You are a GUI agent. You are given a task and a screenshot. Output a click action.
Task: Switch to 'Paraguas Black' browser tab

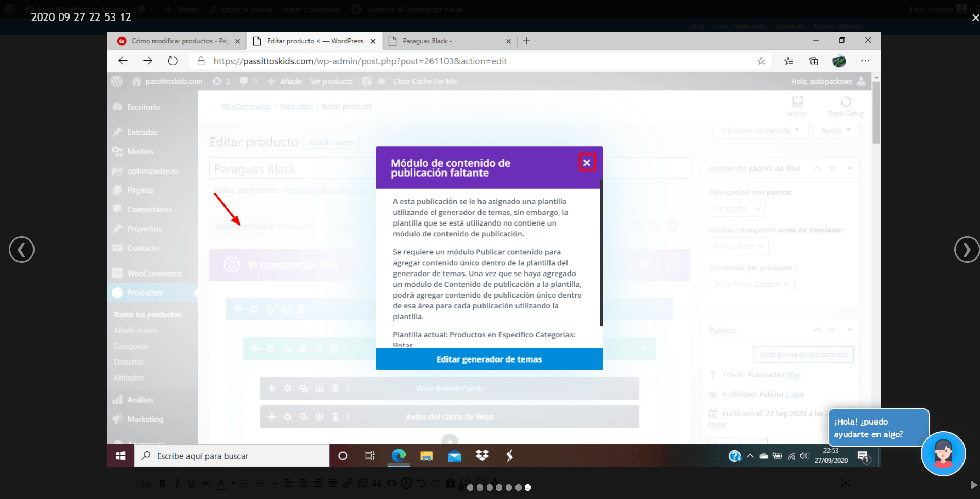click(x=449, y=41)
